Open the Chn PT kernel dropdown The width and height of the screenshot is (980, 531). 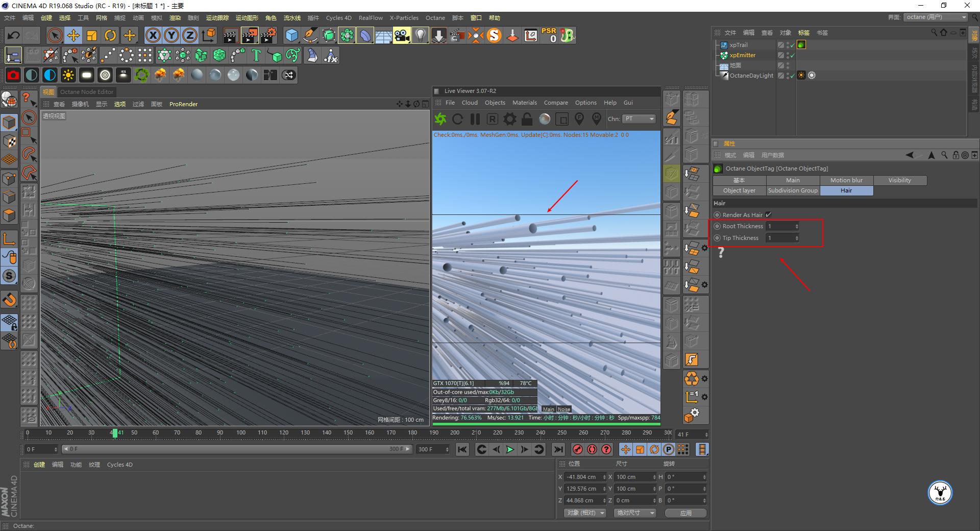639,119
